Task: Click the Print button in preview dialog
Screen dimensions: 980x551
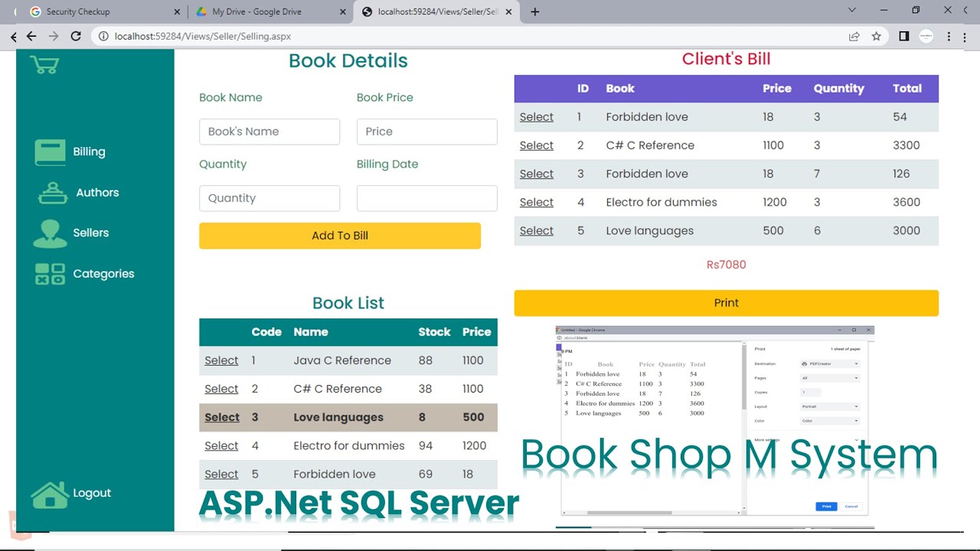Action: click(826, 507)
